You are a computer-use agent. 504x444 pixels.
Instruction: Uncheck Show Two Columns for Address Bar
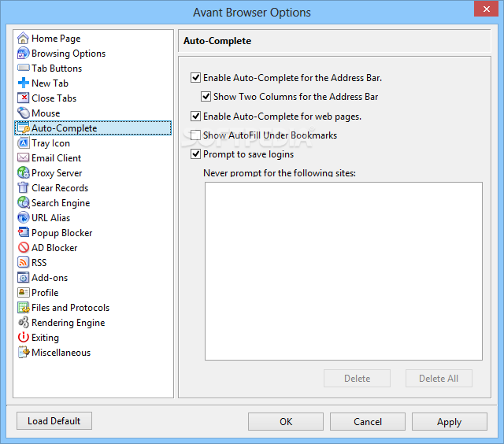206,97
